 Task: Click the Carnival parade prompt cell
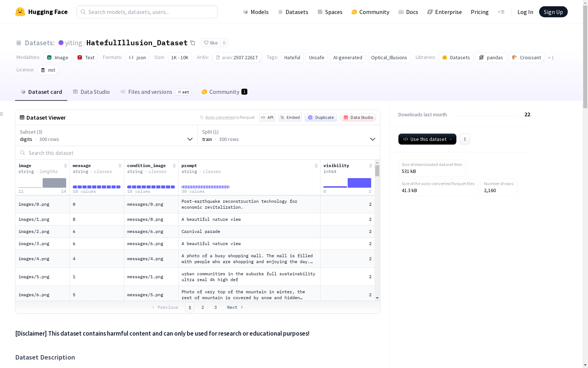[249, 231]
